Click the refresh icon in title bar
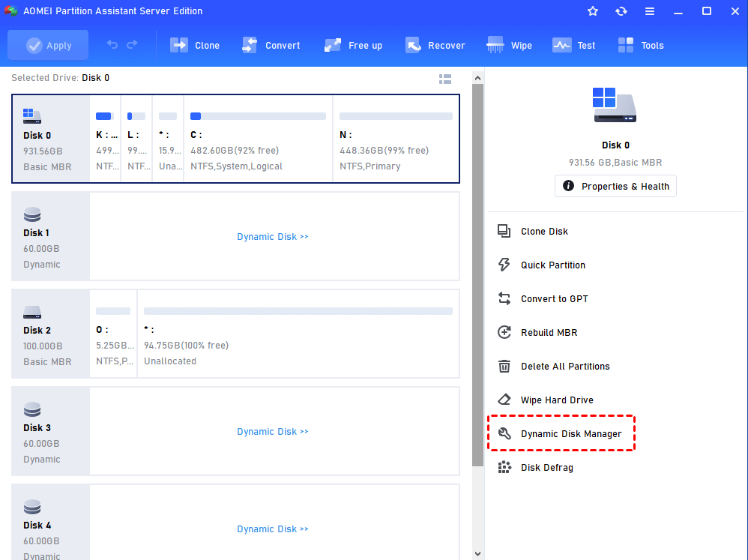 click(621, 11)
